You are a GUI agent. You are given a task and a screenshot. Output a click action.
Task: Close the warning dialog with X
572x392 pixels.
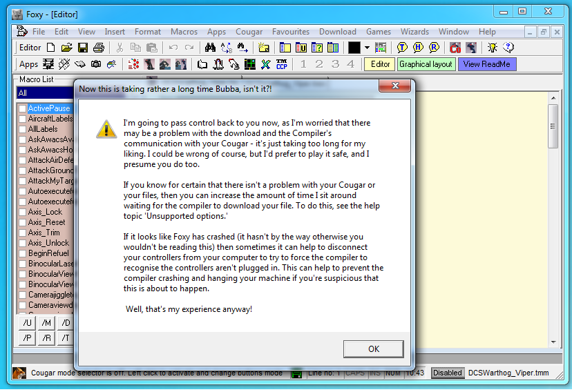pos(395,86)
